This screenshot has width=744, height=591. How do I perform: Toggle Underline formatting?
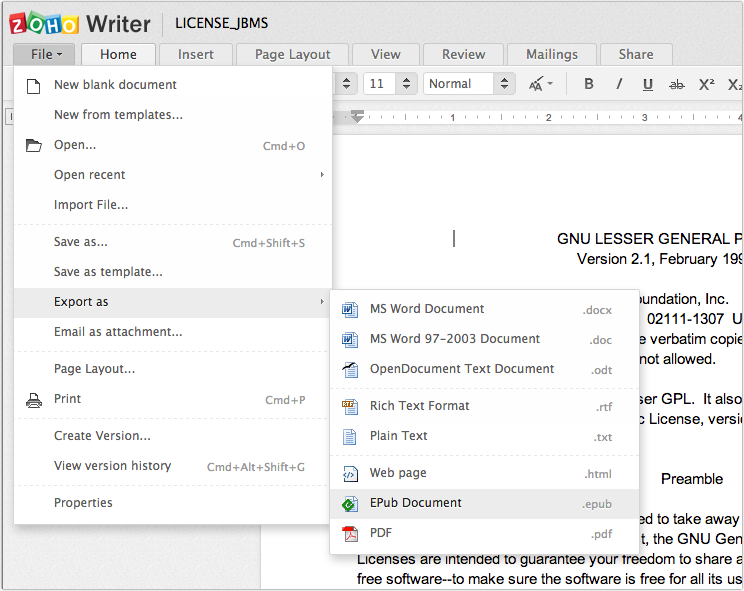648,84
